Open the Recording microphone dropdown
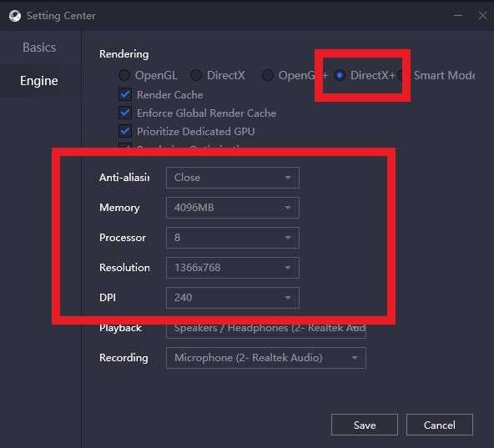 266,358
